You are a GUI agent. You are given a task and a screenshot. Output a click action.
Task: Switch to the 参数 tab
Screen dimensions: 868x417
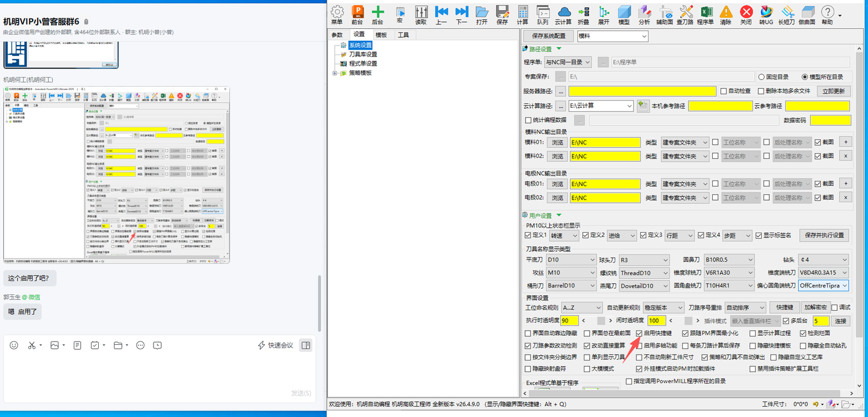337,35
